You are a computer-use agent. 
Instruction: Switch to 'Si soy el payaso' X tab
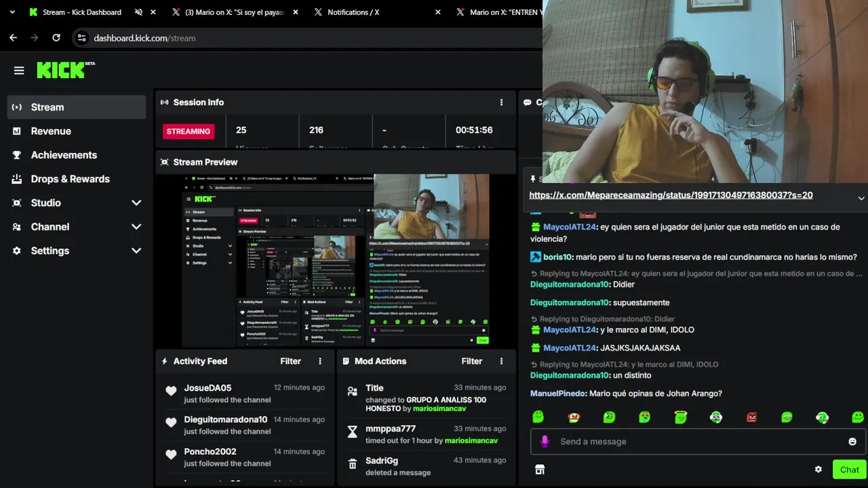point(235,12)
